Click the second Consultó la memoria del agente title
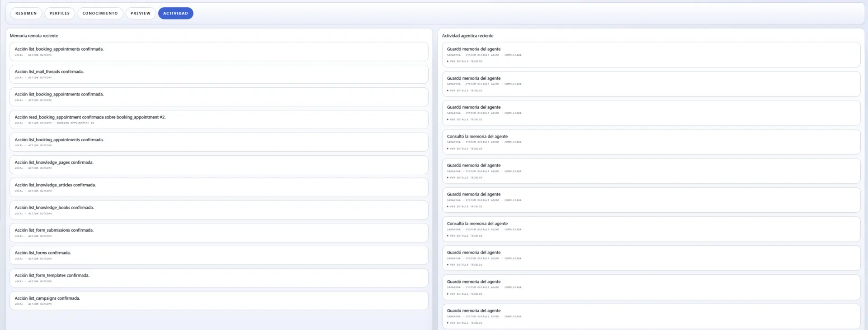Image resolution: width=868 pixels, height=330 pixels. pos(477,224)
